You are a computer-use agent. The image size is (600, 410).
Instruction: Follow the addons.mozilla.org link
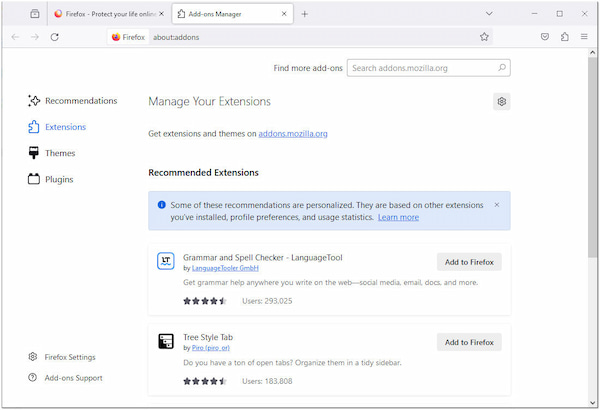coord(293,134)
